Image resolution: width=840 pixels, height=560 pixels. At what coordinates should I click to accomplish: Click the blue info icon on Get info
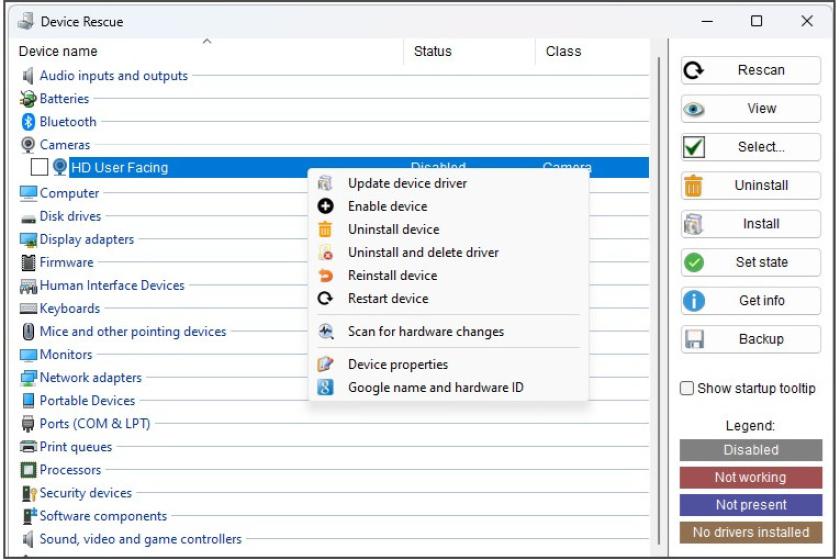[x=694, y=301]
